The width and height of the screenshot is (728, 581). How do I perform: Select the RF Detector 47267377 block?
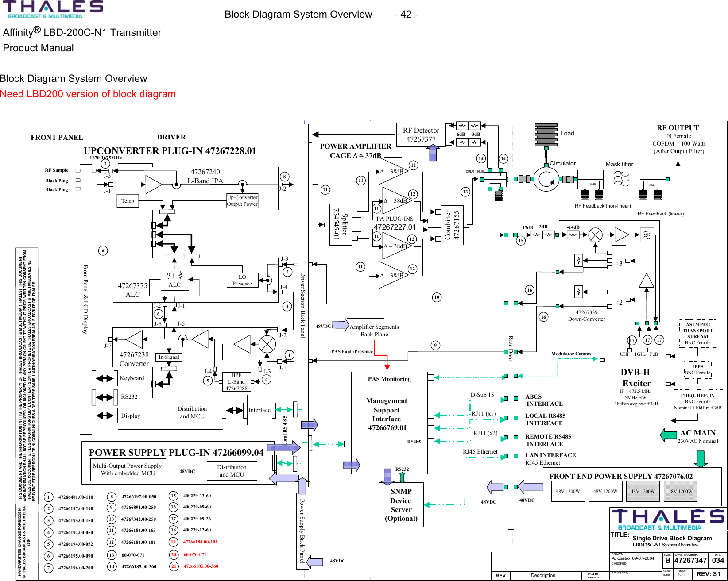pyautogui.click(x=421, y=135)
